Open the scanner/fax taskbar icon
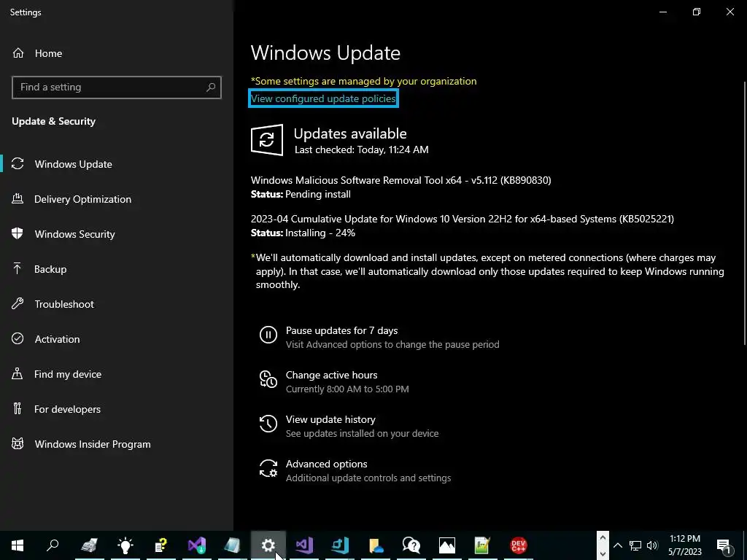The width and height of the screenshot is (747, 560). [x=89, y=545]
